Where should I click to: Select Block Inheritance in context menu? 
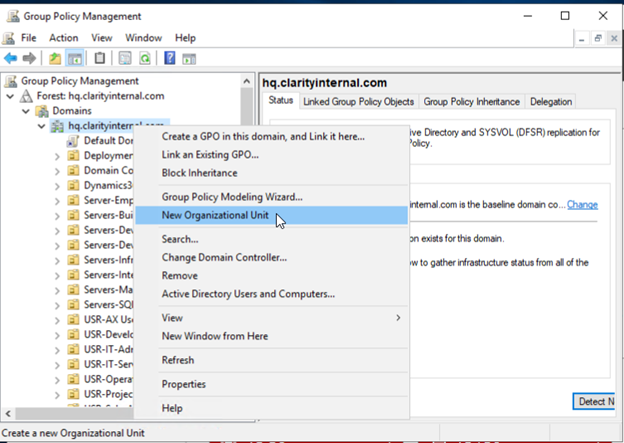[x=271, y=173]
